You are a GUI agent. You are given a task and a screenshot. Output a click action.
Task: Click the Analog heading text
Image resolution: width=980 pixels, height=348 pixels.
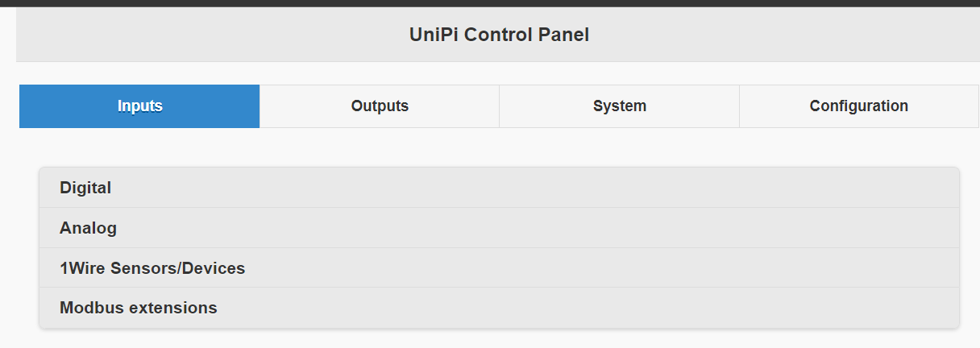tap(88, 228)
